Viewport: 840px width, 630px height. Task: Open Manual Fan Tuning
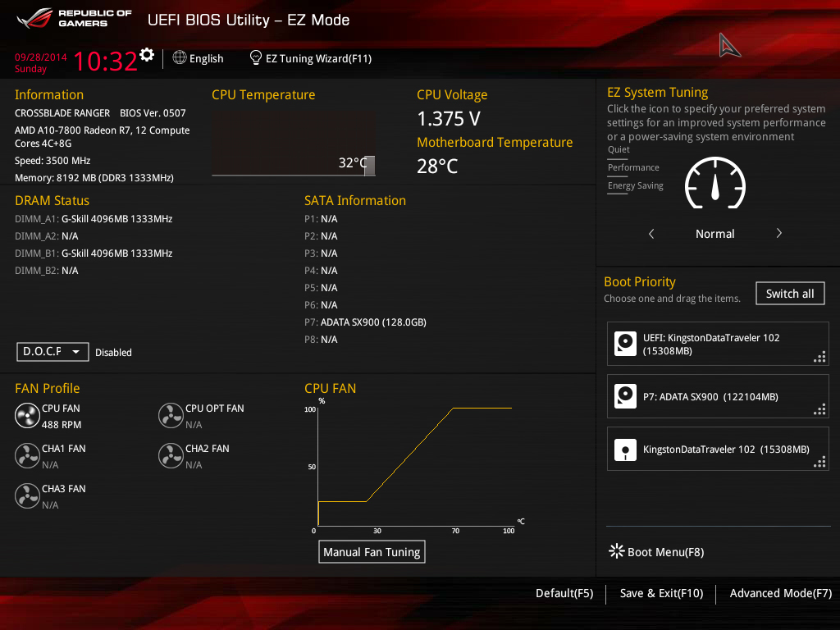tap(372, 552)
